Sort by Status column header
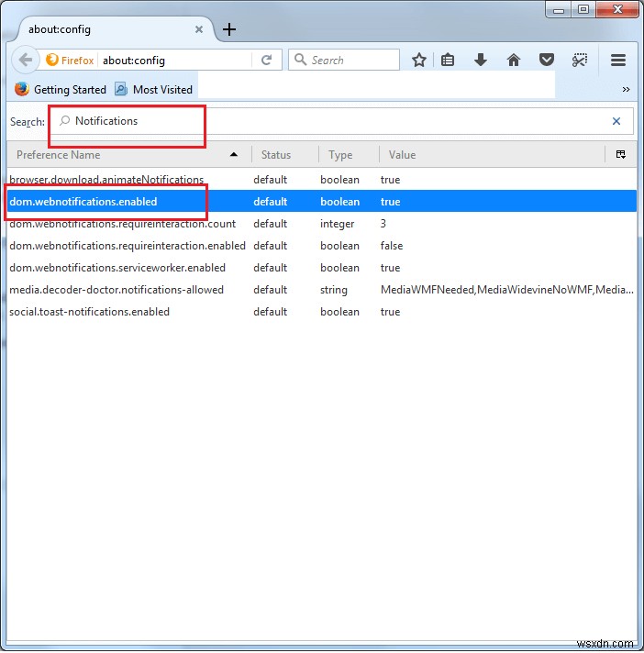This screenshot has width=644, height=653. tap(285, 155)
